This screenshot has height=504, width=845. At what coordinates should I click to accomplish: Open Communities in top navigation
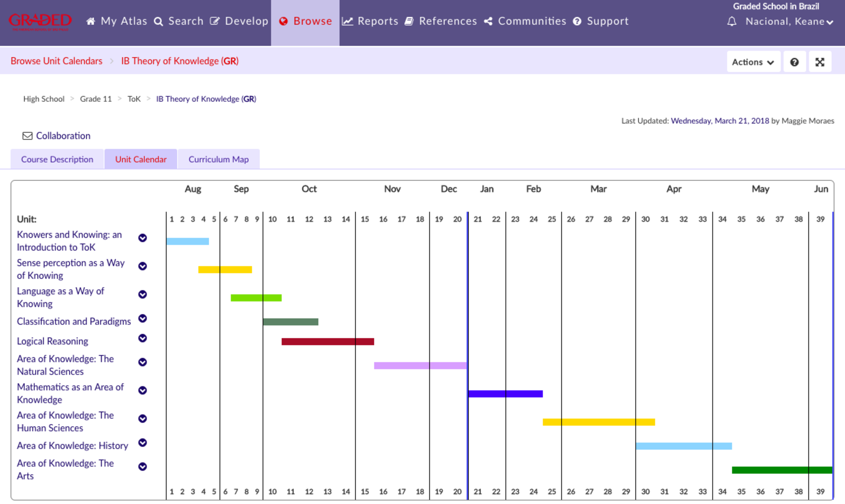(x=525, y=21)
